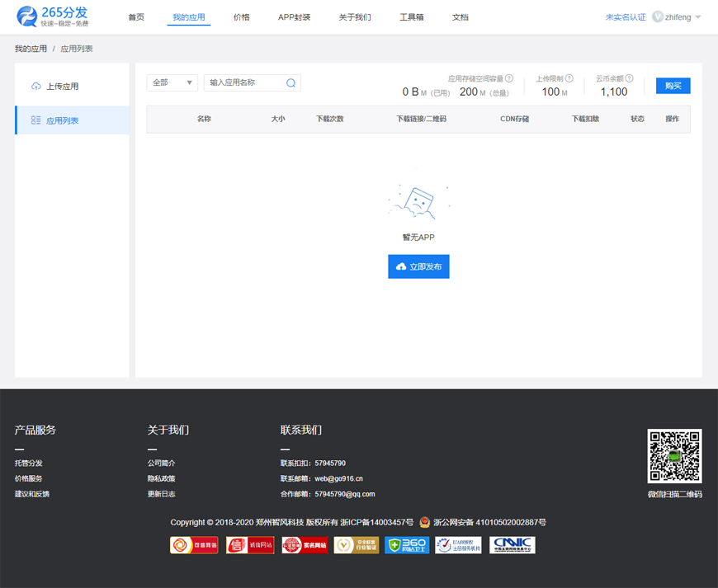The width and height of the screenshot is (718, 588).
Task: Click help icon beside 应用存储空间容量
Action: coord(509,78)
